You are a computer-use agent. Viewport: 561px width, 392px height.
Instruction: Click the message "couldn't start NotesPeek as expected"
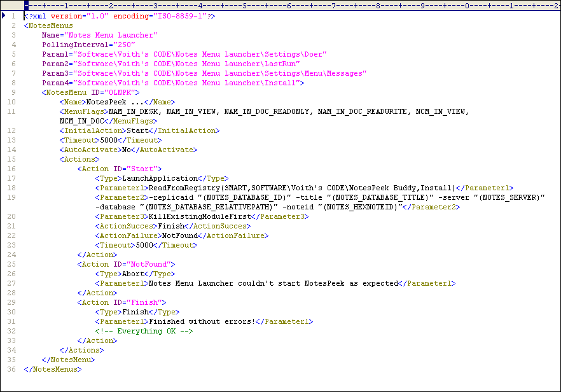318,284
